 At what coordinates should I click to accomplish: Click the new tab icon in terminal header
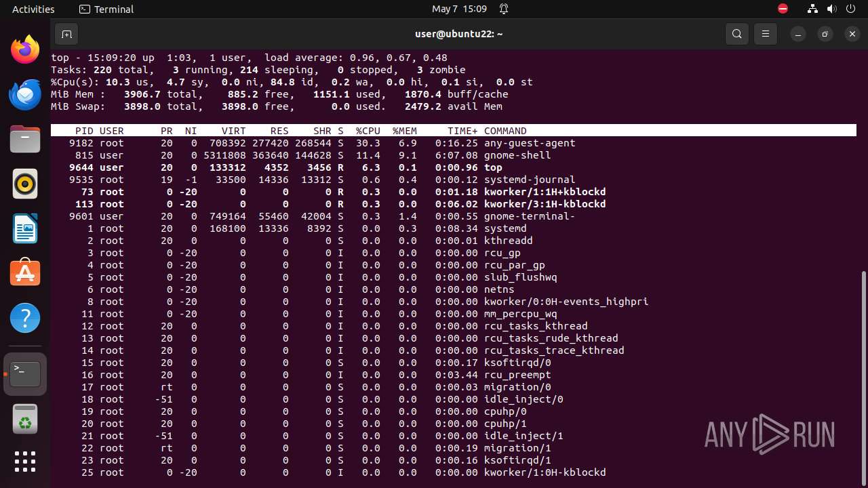[66, 34]
